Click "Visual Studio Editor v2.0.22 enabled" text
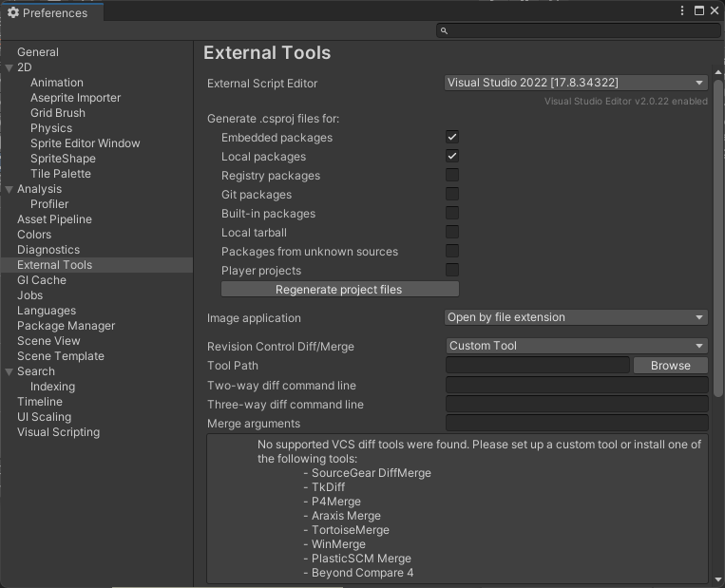 [626, 102]
